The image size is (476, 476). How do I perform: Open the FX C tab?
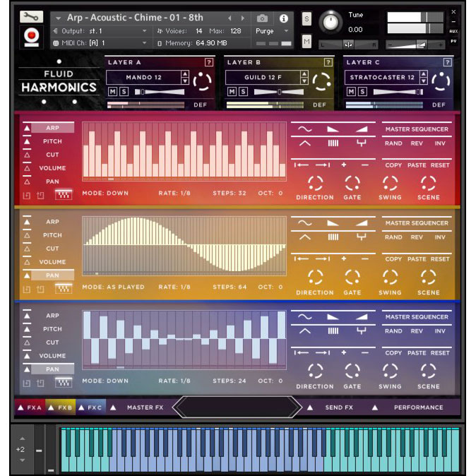click(91, 407)
